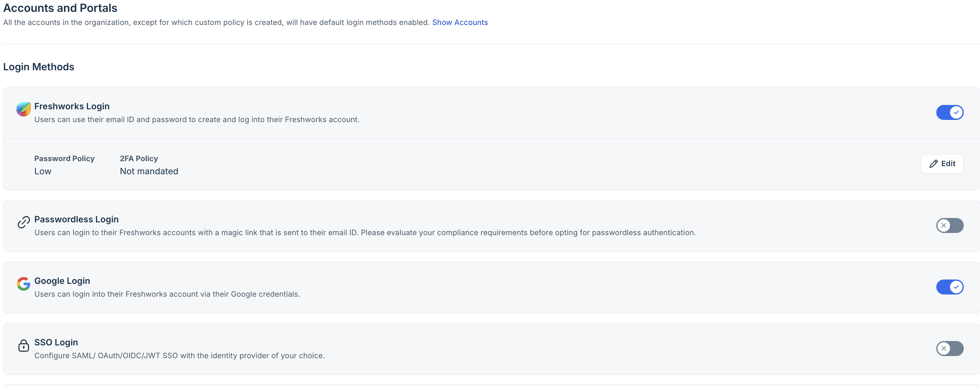The image size is (980, 386).
Task: Disable the Freshworks Login toggle
Action: pos(949,112)
